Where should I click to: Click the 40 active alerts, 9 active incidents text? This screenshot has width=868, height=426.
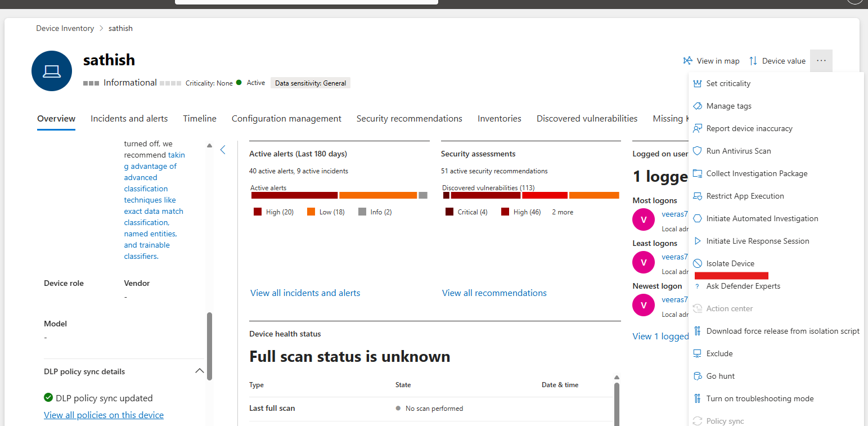click(299, 171)
